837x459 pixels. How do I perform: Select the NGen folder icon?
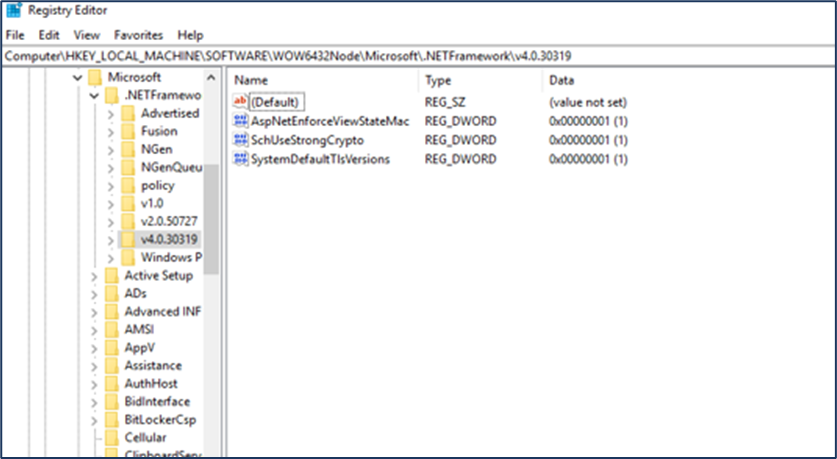pyautogui.click(x=128, y=149)
